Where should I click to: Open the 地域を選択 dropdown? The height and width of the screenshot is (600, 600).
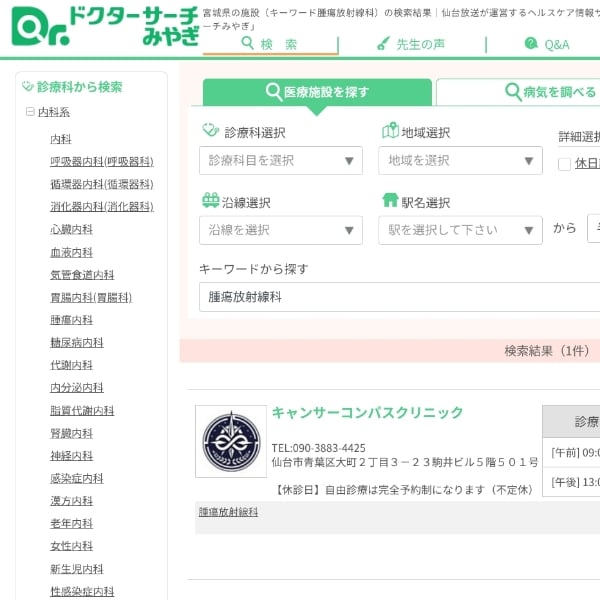coord(460,161)
